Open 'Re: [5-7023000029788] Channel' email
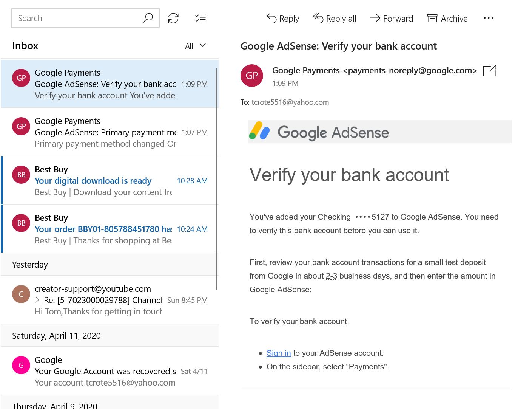 tap(109, 300)
